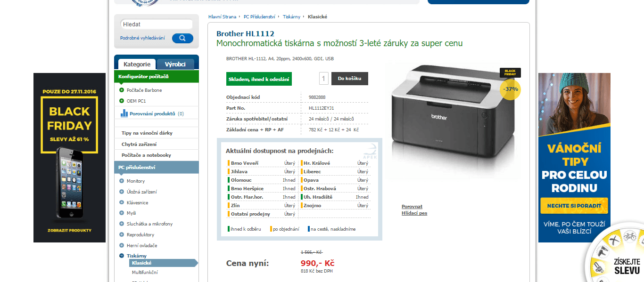Click Zlín store availability row
644x282 pixels.
262,205
